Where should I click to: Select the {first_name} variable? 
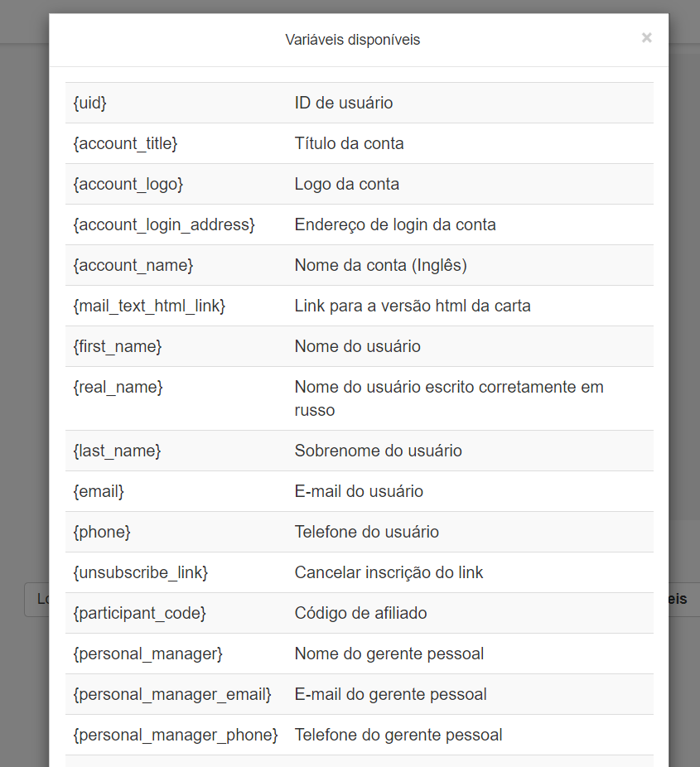118,346
